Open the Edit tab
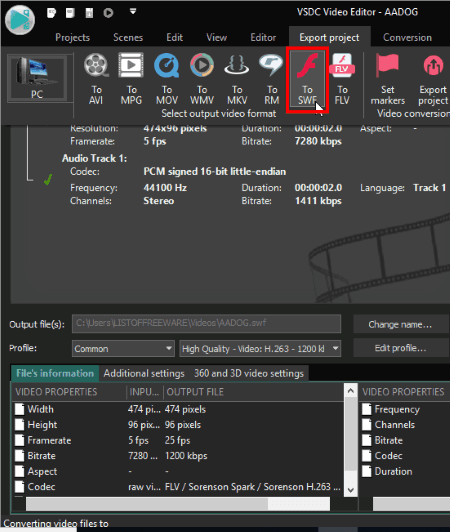 click(175, 37)
